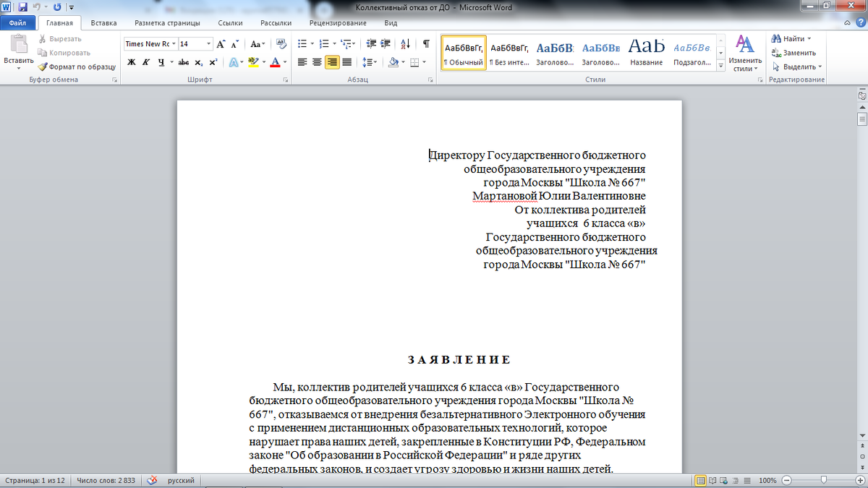
Task: Open the font size 14 dropdown
Action: (208, 43)
